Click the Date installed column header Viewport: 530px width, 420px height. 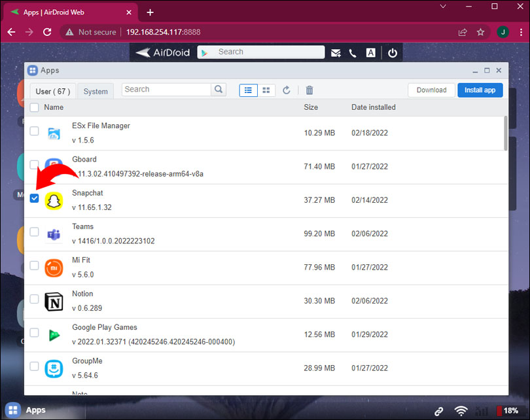pyautogui.click(x=374, y=107)
